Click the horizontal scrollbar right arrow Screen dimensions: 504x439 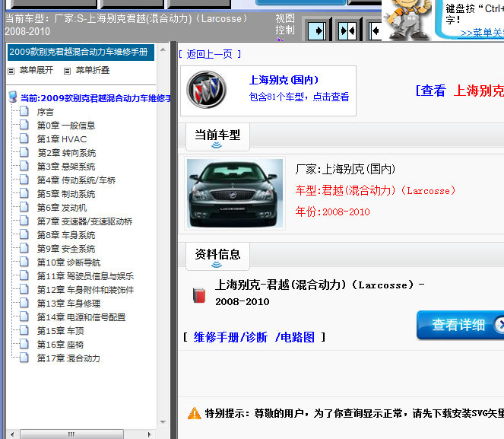pos(149,434)
